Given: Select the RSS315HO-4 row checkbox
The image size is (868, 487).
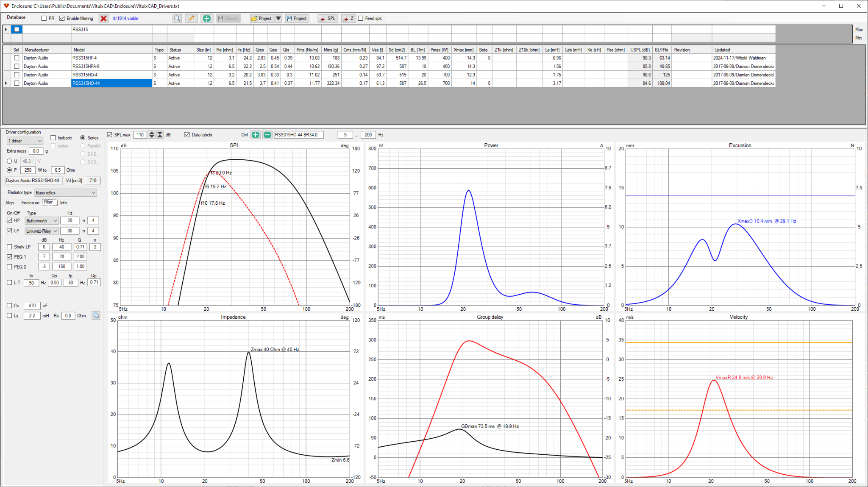Looking at the screenshot, I should 17,75.
